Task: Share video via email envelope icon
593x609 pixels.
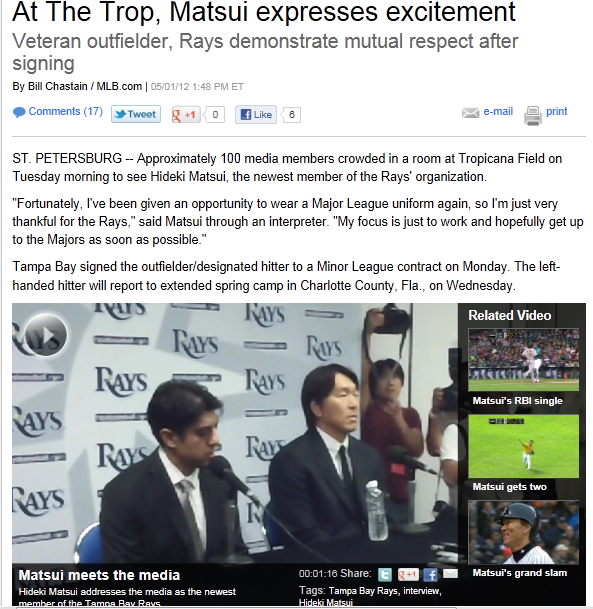Action: pos(450,573)
